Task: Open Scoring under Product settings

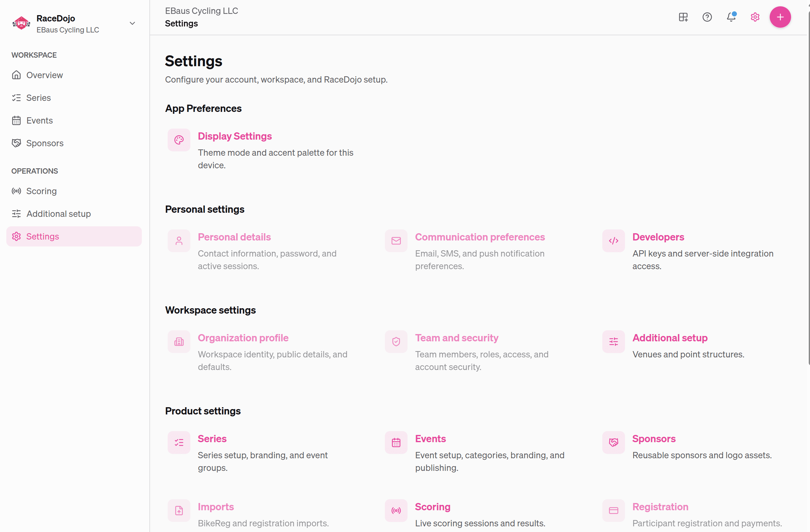Action: coord(432,507)
